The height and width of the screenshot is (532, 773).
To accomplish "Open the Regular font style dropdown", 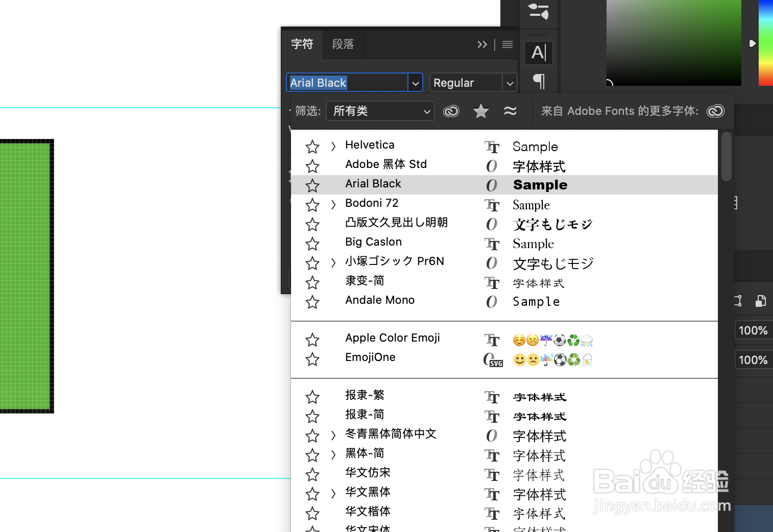I will 509,83.
